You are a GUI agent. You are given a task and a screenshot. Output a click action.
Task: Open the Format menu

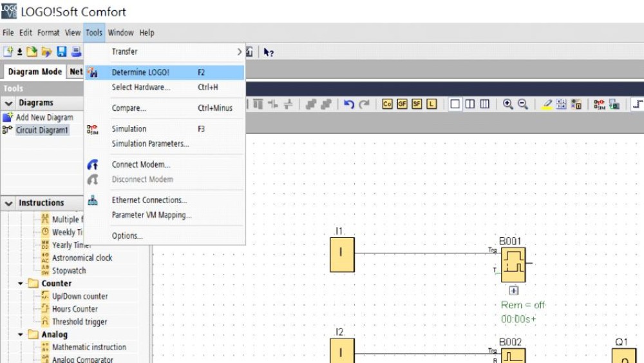click(48, 32)
